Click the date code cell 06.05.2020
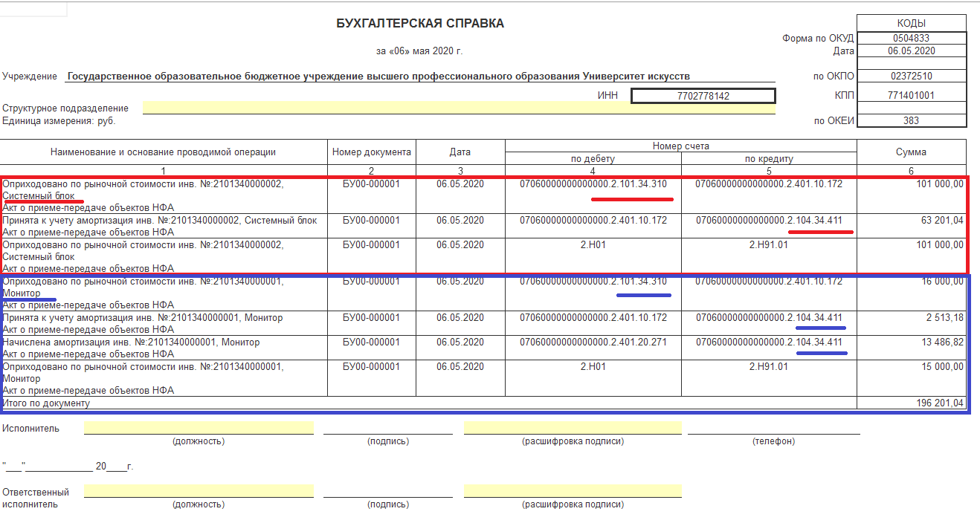 click(x=912, y=51)
